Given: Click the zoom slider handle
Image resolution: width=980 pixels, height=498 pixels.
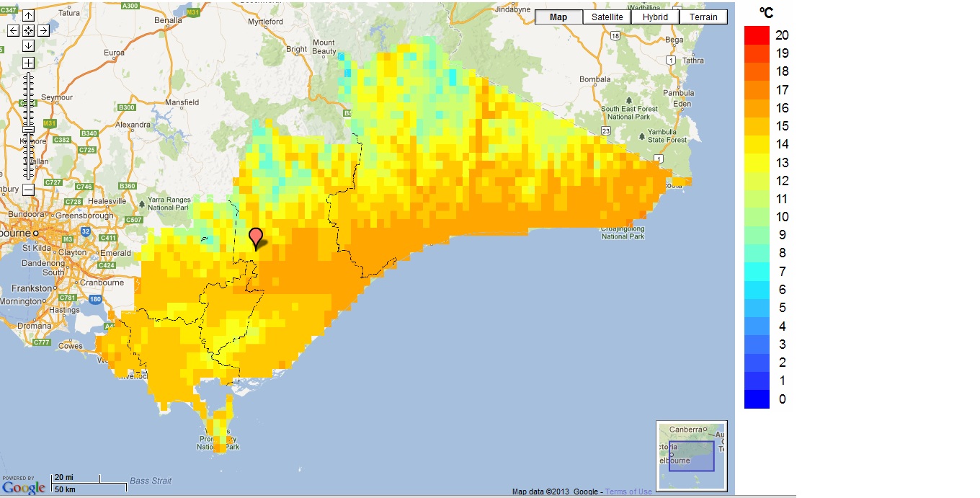Looking at the screenshot, I should coord(28,128).
